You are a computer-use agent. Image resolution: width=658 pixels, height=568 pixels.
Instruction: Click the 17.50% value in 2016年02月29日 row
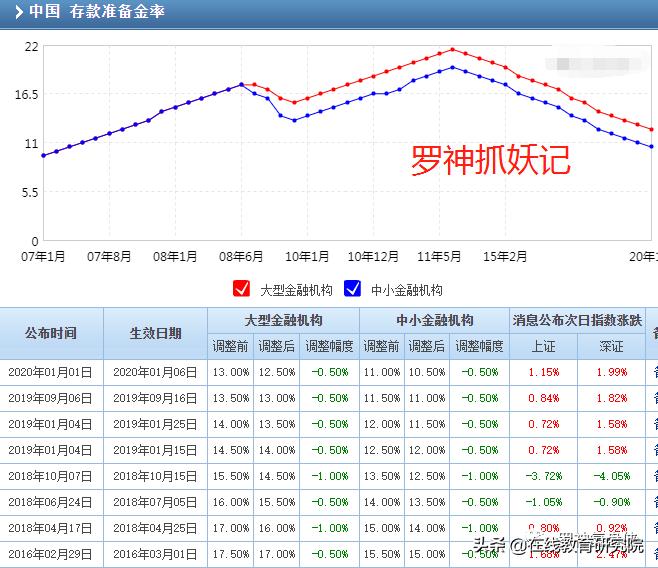tap(231, 554)
